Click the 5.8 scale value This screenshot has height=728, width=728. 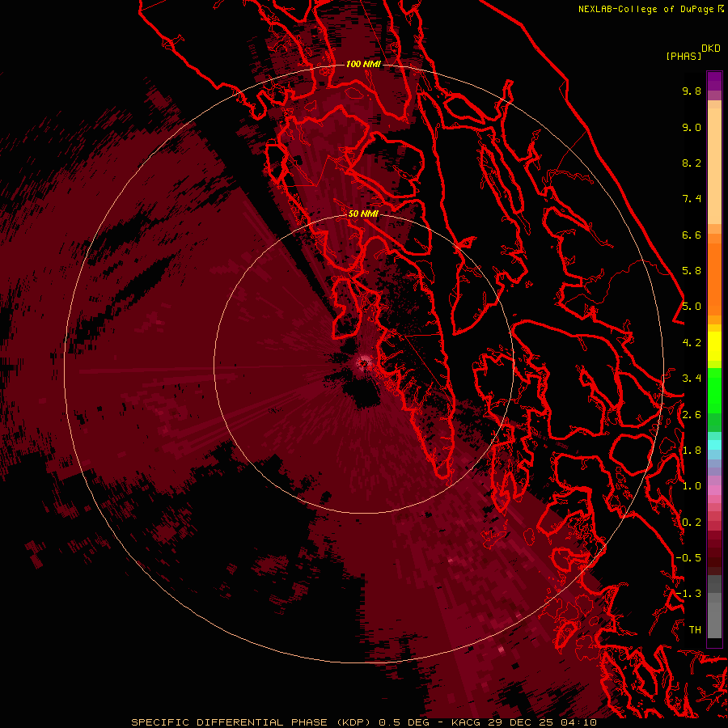[x=692, y=271]
